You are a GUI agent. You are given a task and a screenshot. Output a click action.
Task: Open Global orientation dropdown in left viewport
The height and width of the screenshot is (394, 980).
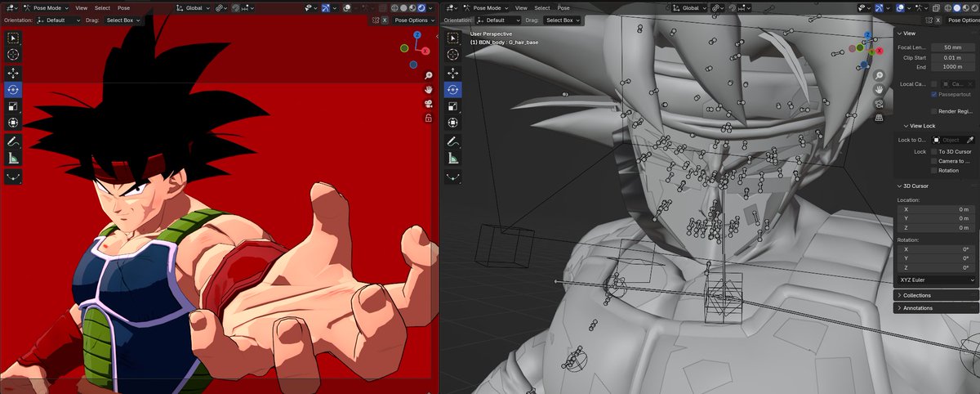click(191, 7)
